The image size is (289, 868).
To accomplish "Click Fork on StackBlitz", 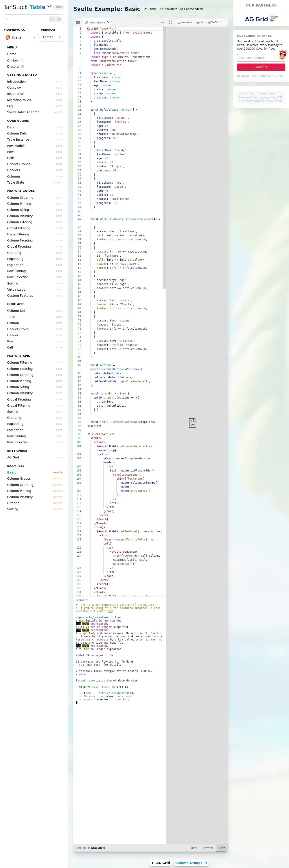I will coord(90,848).
